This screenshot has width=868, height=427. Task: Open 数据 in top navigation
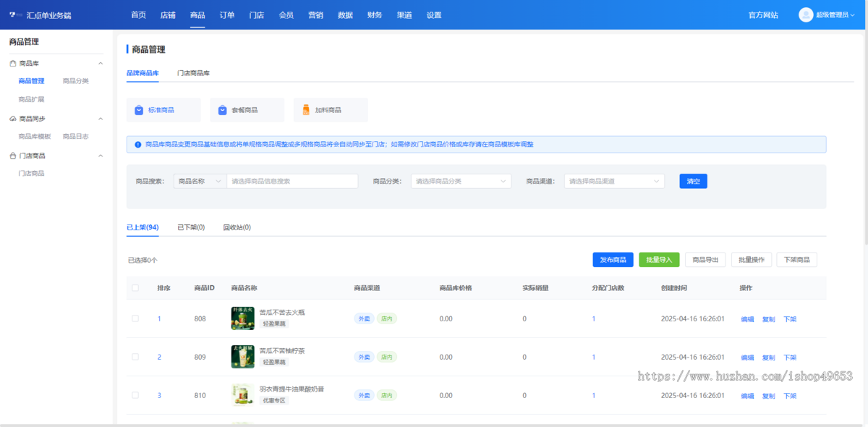pos(345,15)
